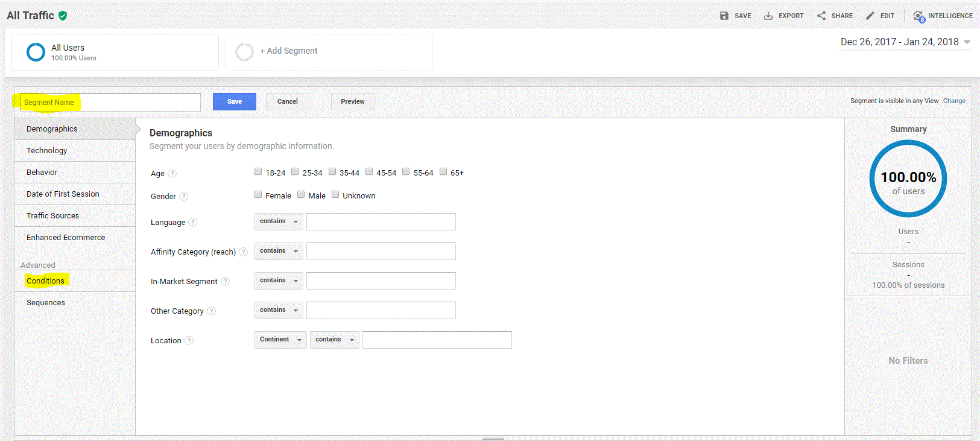Viewport: 980px width, 441px height.
Task: Click the Share icon
Action: (821, 16)
